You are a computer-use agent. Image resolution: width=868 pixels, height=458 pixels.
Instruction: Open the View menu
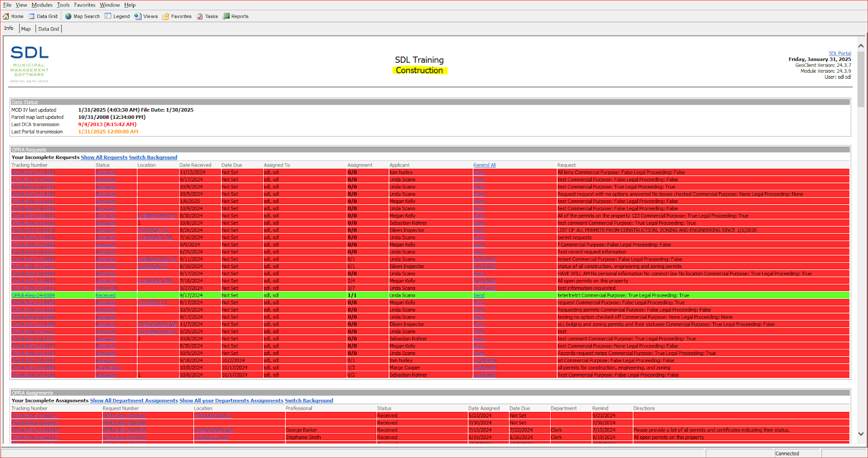click(x=21, y=5)
